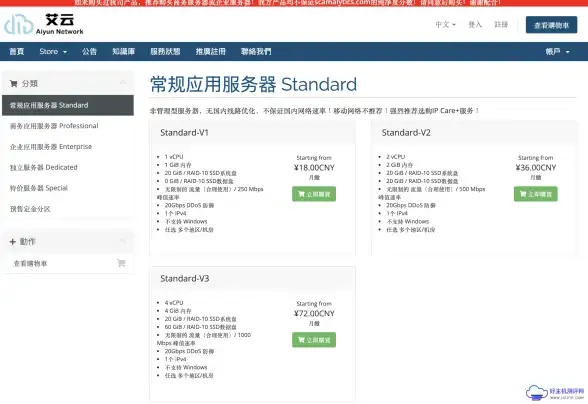Open the Store dropdown menu

click(x=53, y=51)
